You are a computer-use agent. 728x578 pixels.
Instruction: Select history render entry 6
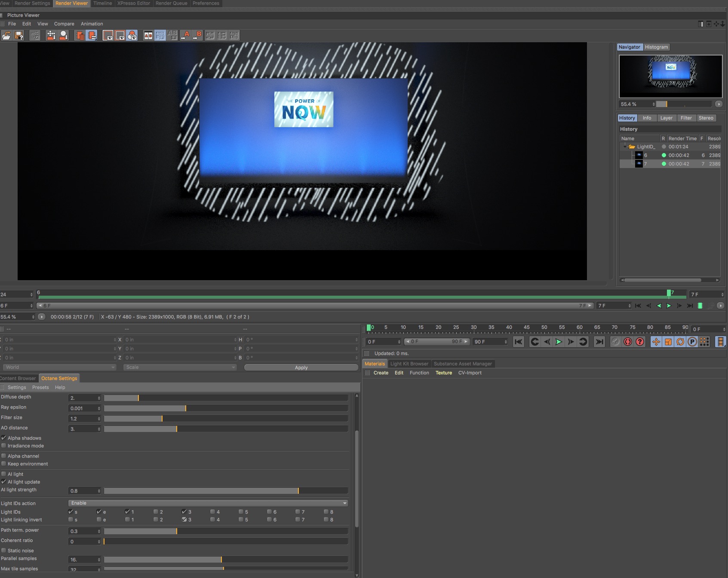pos(670,155)
